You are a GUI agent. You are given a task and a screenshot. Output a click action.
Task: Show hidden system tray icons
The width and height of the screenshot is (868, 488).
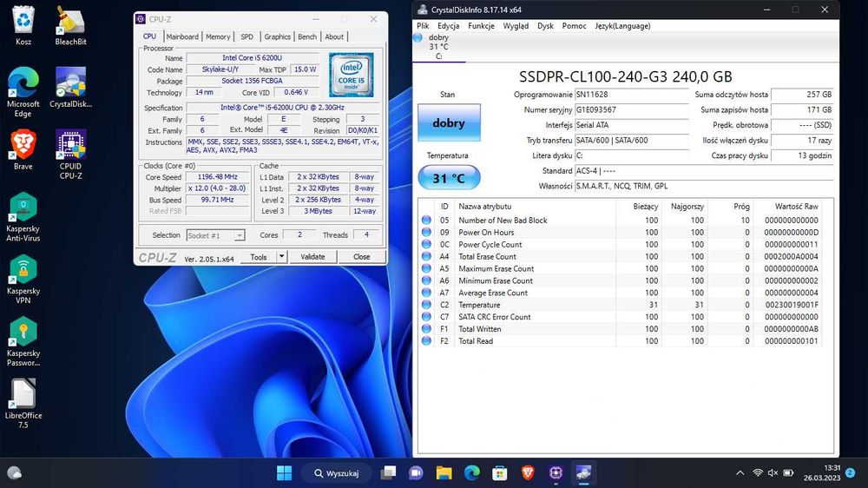(x=739, y=472)
